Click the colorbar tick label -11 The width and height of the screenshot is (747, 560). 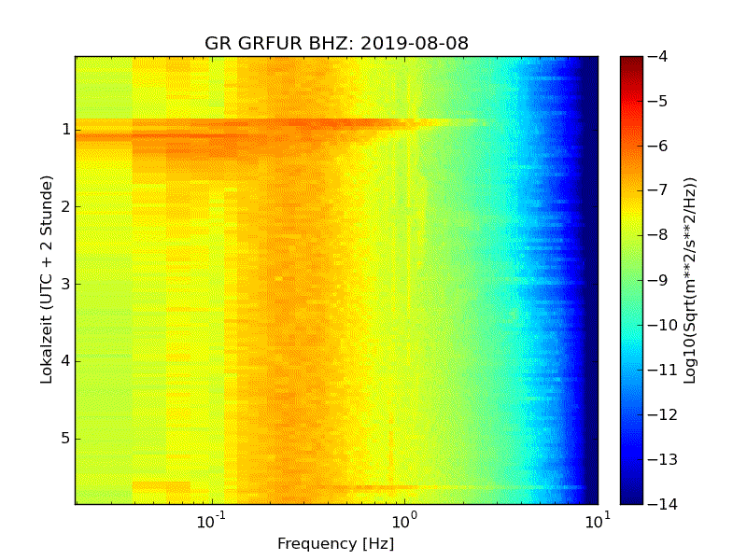pos(662,370)
